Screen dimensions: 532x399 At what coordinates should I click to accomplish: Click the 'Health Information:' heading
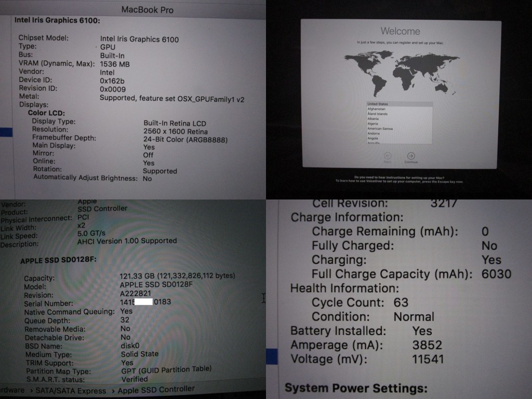point(344,288)
